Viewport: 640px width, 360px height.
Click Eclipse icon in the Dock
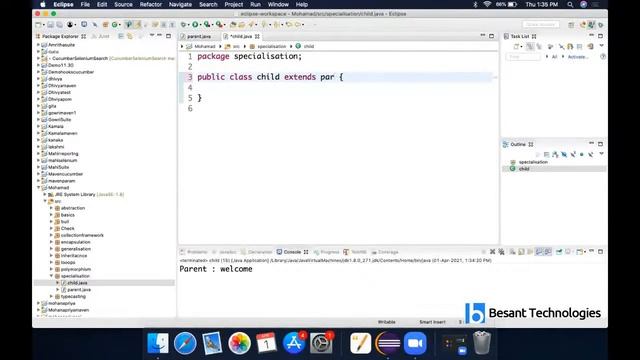coord(388,343)
